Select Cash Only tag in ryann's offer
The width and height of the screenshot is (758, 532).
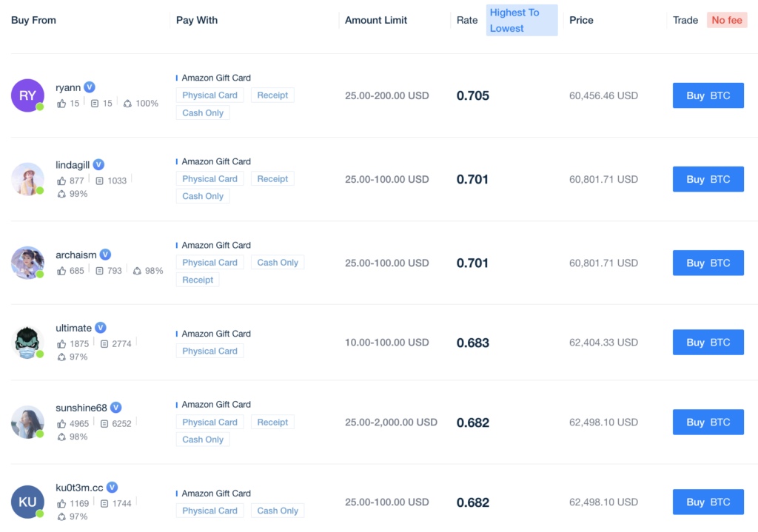coord(203,112)
